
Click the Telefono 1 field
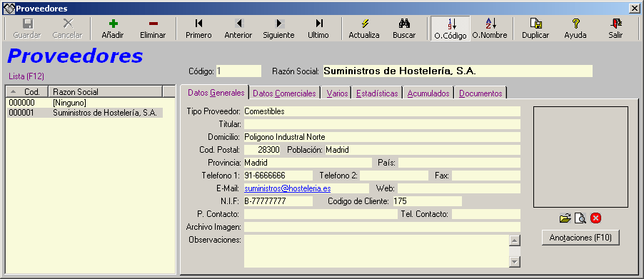click(x=278, y=176)
